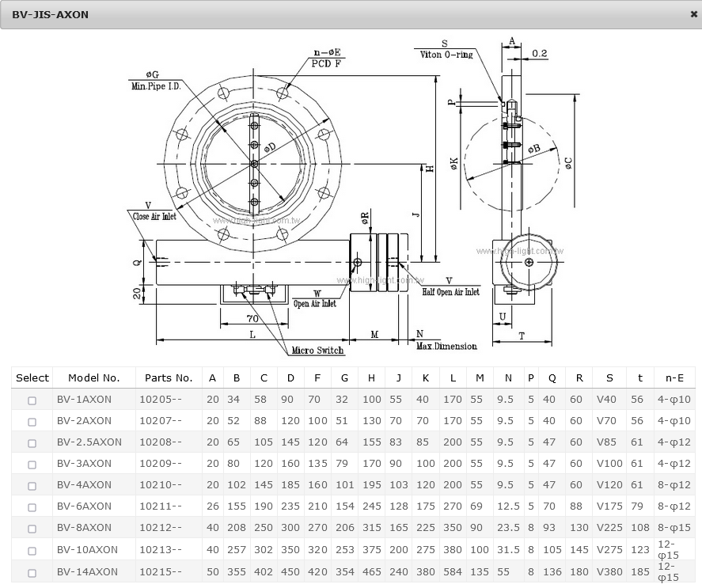
Task: Mark the BV-4AXON checkbox
Action: coord(32,485)
